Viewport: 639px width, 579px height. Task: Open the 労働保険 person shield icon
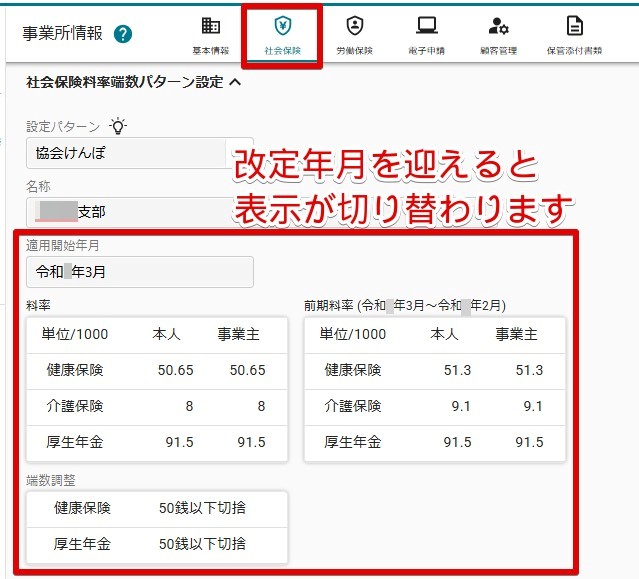click(x=355, y=26)
